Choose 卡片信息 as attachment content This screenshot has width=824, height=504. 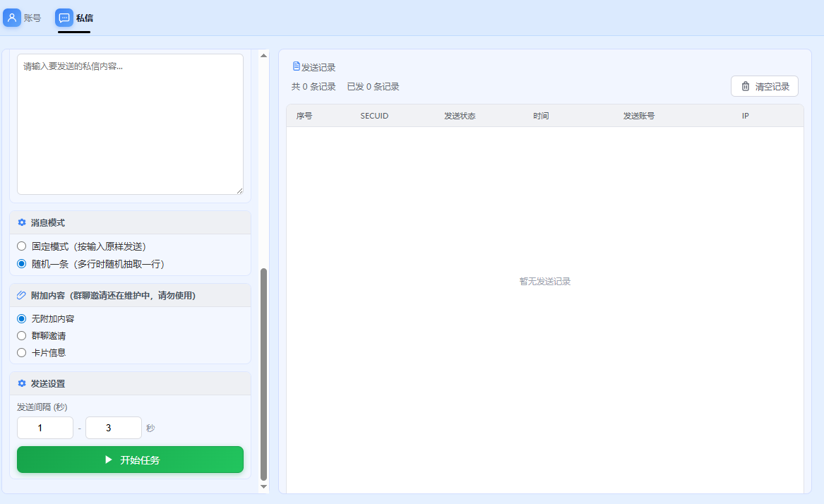tap(21, 352)
